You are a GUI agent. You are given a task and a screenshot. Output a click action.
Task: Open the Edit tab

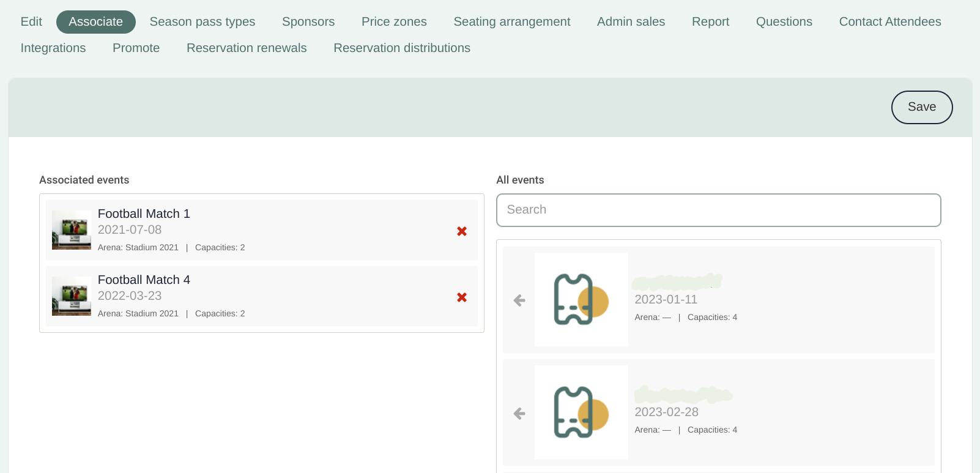[31, 21]
